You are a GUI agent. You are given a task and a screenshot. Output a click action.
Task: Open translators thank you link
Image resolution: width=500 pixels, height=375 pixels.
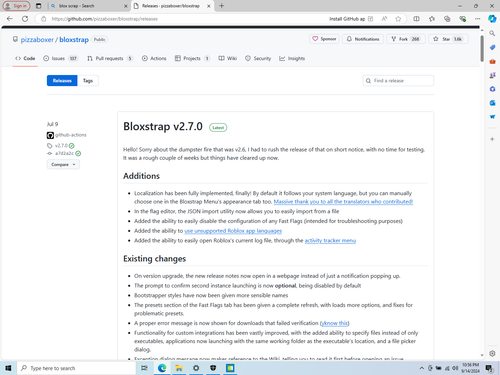[343, 202]
